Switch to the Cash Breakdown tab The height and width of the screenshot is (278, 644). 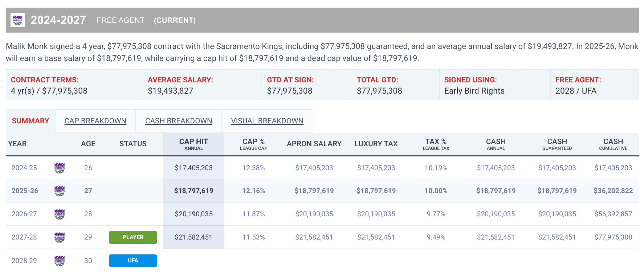click(179, 121)
